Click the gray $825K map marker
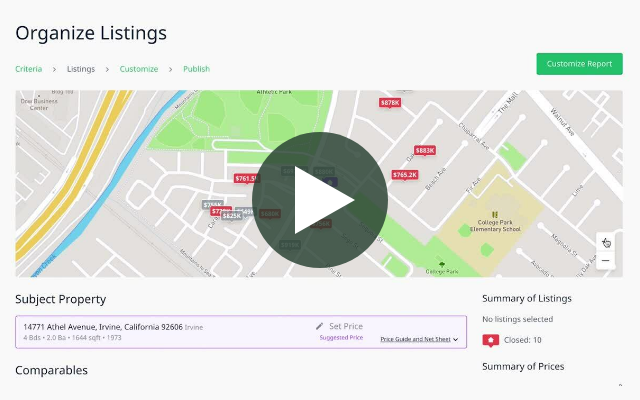Image resolution: width=640 pixels, height=400 pixels. (x=232, y=216)
